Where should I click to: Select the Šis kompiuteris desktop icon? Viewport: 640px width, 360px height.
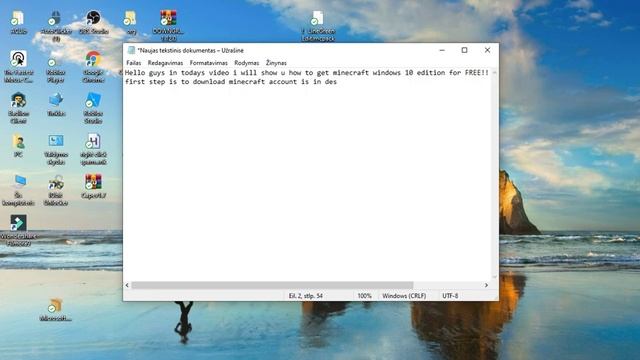click(x=18, y=190)
